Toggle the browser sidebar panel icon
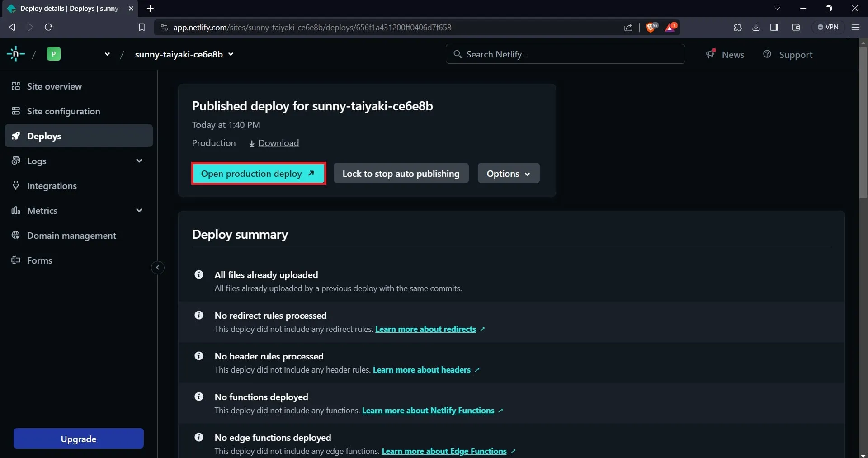This screenshot has width=868, height=458. (774, 27)
